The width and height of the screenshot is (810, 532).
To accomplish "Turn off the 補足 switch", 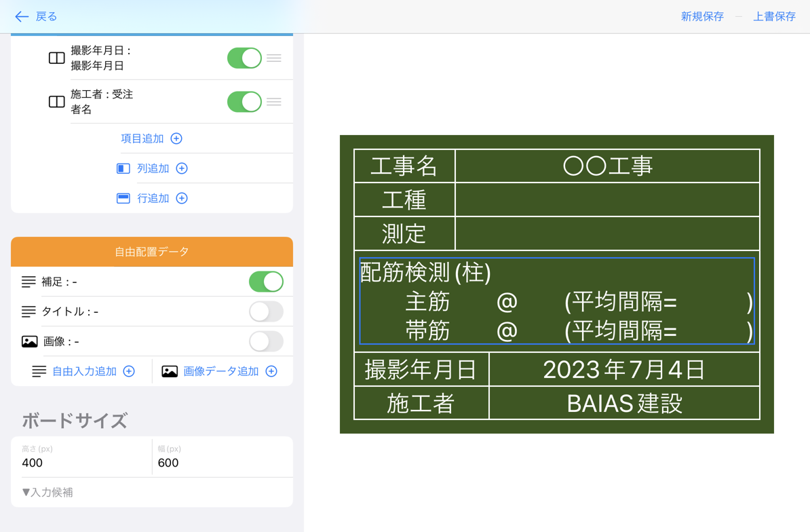I will coord(266,282).
